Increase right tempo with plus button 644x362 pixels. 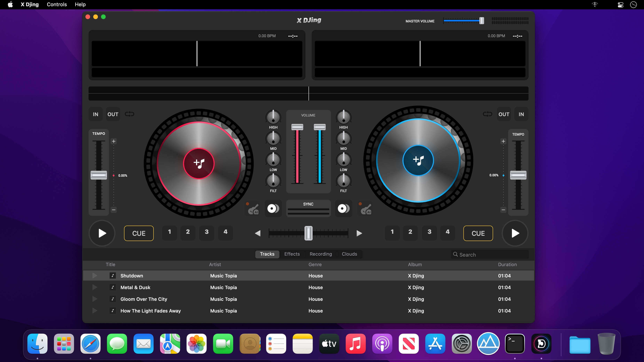[x=503, y=141]
